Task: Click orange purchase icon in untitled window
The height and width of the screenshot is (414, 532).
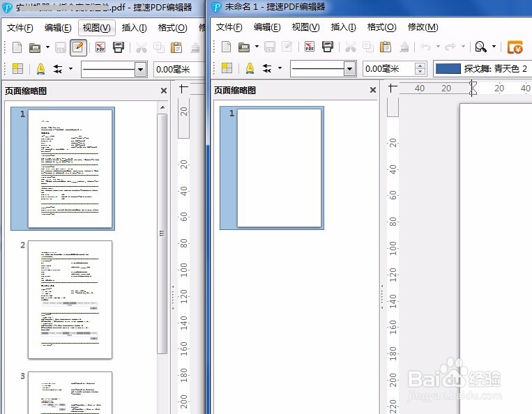Action: click(x=515, y=47)
